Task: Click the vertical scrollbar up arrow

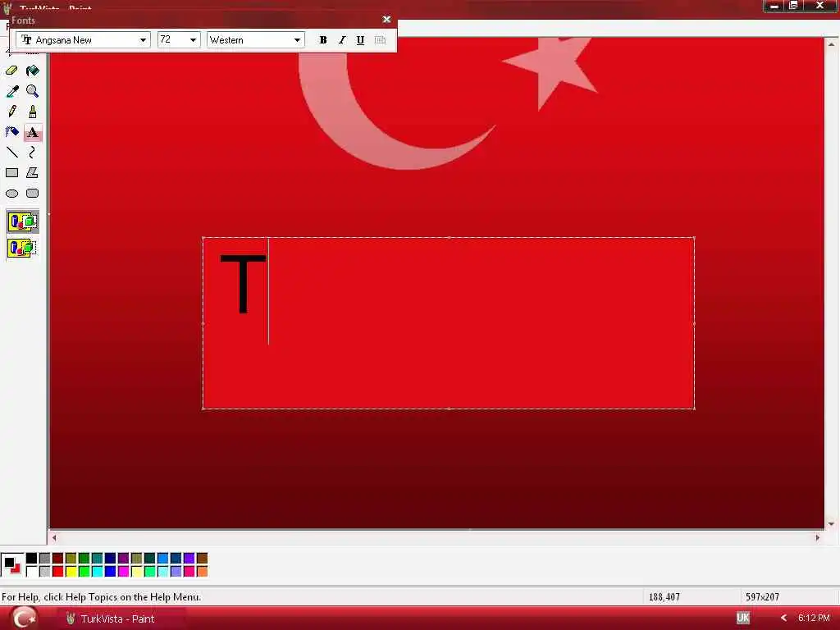Action: tap(831, 44)
